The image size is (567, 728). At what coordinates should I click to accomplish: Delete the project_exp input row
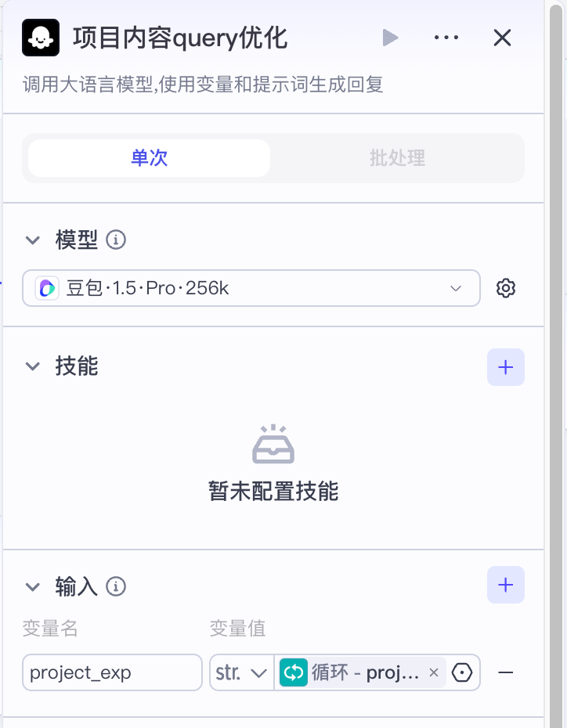click(506, 672)
